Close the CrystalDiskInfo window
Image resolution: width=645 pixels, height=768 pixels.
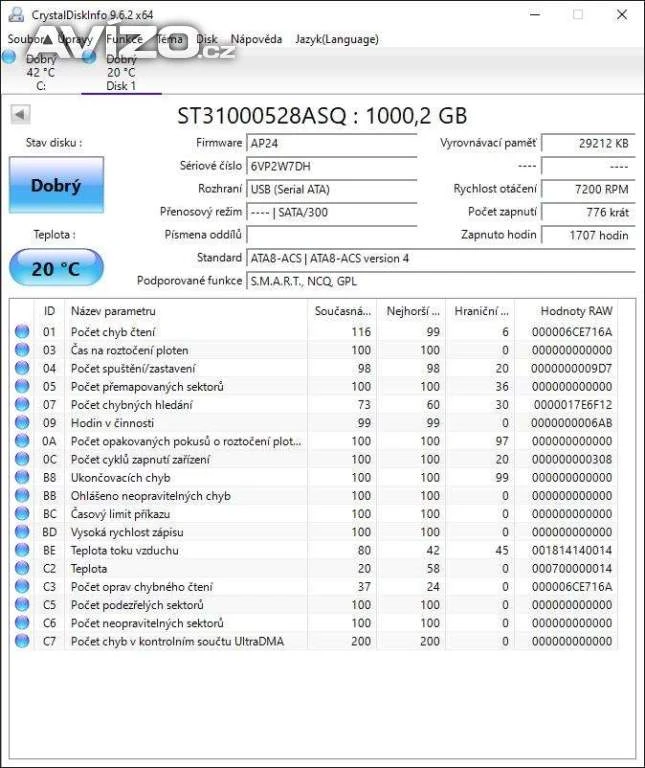point(622,15)
